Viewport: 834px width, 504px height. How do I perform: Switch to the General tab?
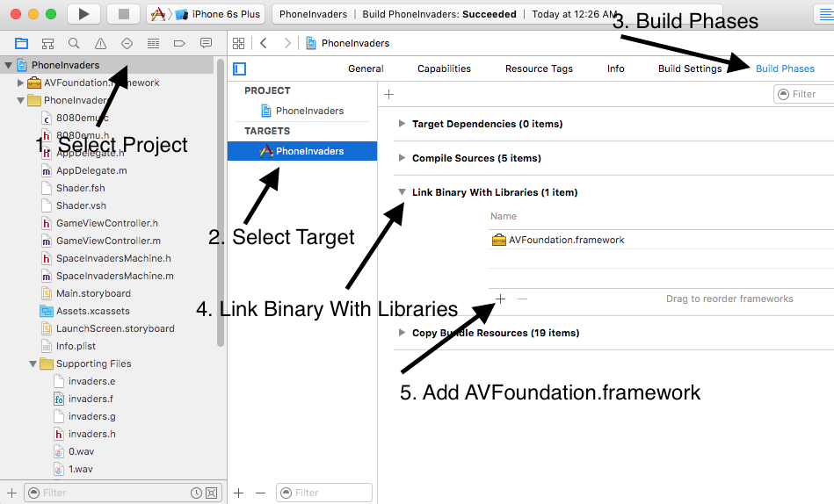[366, 68]
